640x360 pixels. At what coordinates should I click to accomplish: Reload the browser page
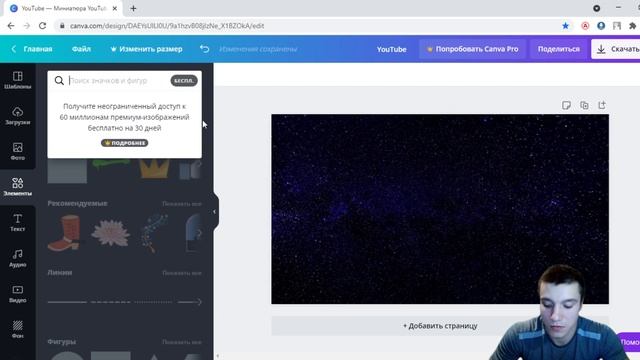42,26
